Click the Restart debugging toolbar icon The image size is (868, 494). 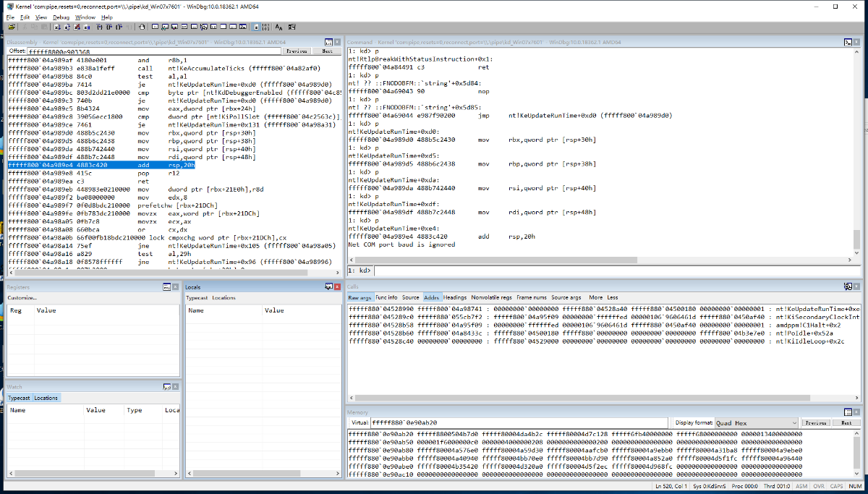click(x=67, y=27)
